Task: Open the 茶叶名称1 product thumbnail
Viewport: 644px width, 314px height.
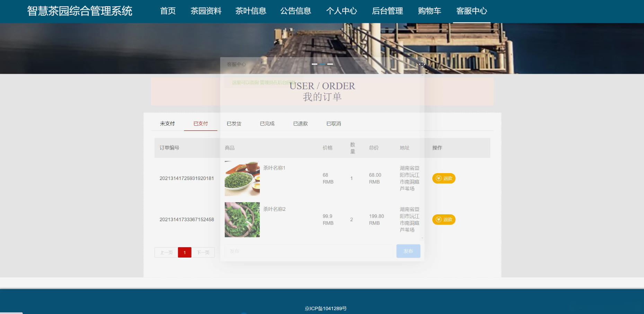Action: 242,178
